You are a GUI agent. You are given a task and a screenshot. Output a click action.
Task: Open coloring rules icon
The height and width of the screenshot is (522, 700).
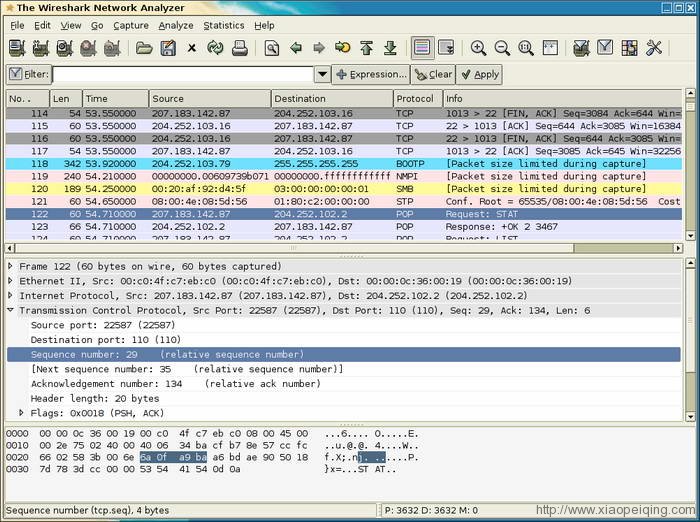[629, 48]
